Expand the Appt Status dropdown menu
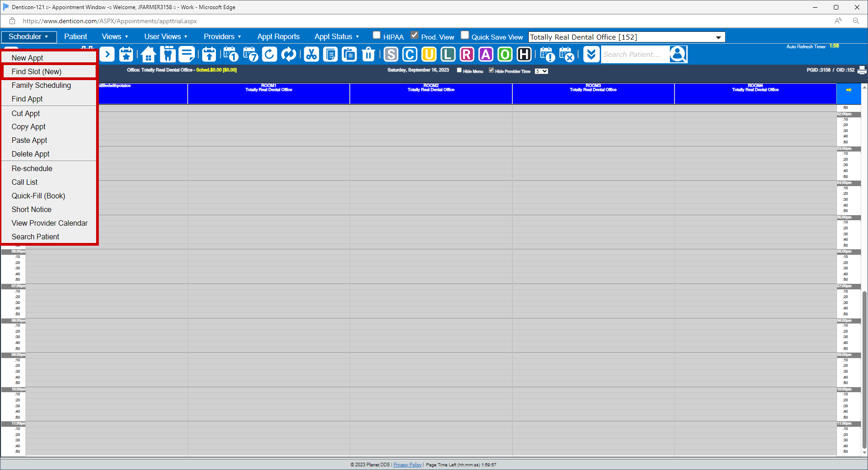 337,37
